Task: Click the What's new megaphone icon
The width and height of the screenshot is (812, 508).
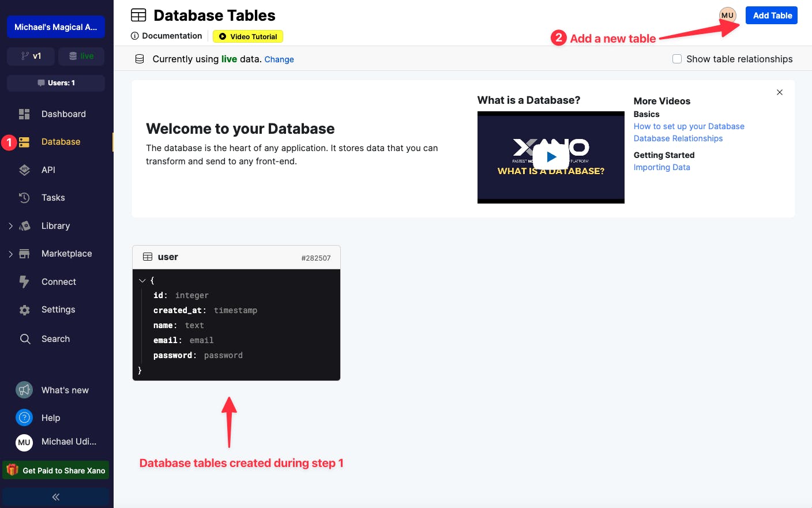Action: (x=24, y=390)
